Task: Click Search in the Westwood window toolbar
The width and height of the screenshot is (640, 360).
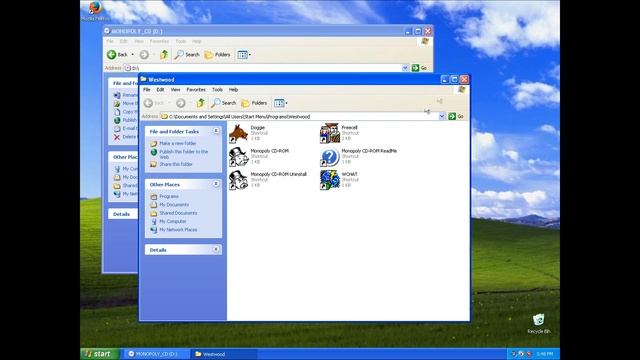Action: [224, 103]
